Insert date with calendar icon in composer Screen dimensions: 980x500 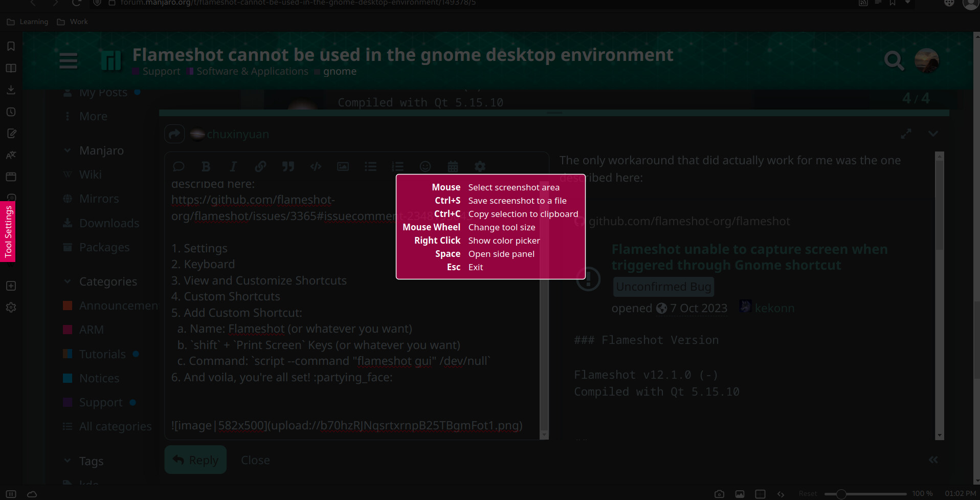(x=453, y=166)
